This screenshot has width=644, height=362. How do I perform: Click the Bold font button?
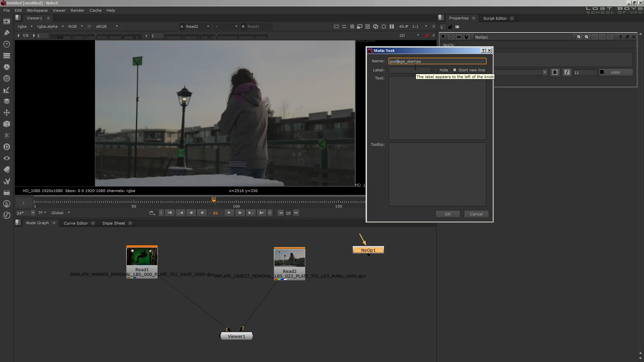[x=555, y=72]
